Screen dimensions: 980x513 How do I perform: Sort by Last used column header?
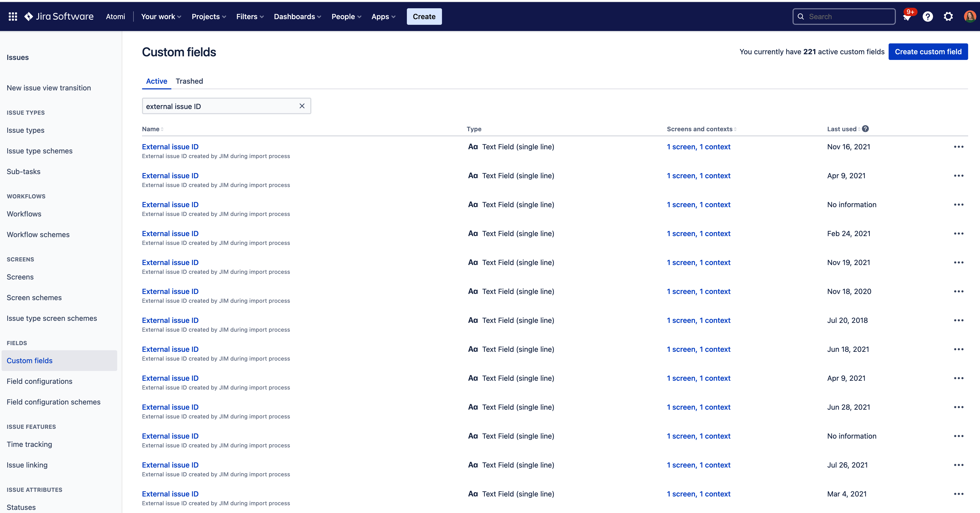[x=843, y=129]
